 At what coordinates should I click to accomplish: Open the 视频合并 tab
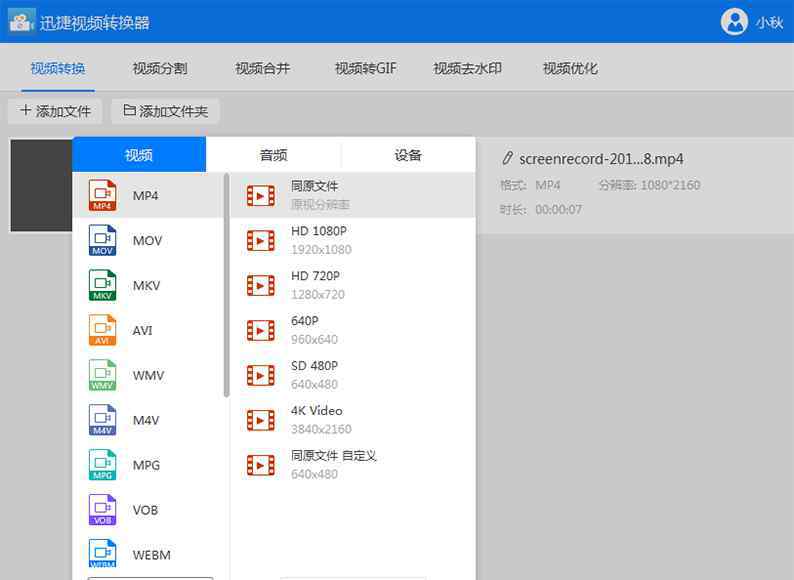point(263,68)
